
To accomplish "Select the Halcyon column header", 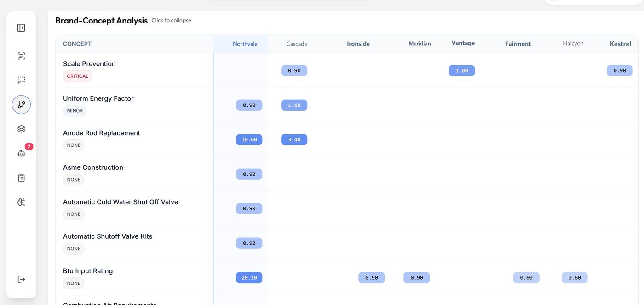I will (573, 43).
